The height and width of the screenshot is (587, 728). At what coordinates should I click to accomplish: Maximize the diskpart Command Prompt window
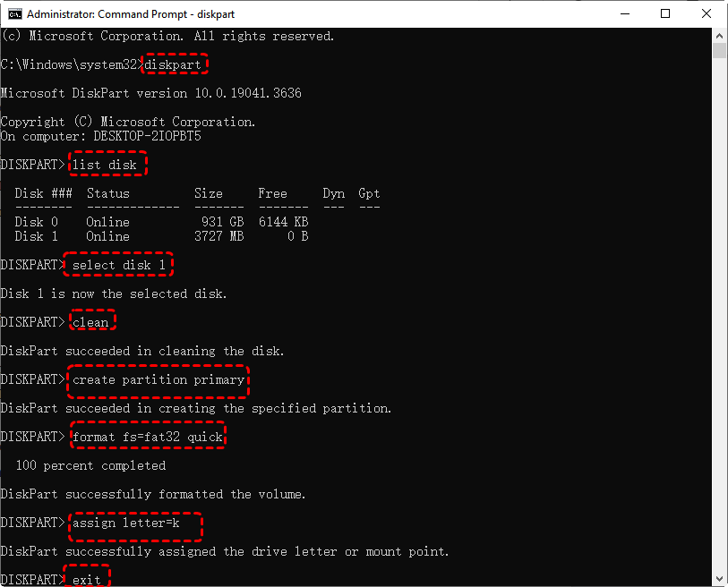[665, 14]
